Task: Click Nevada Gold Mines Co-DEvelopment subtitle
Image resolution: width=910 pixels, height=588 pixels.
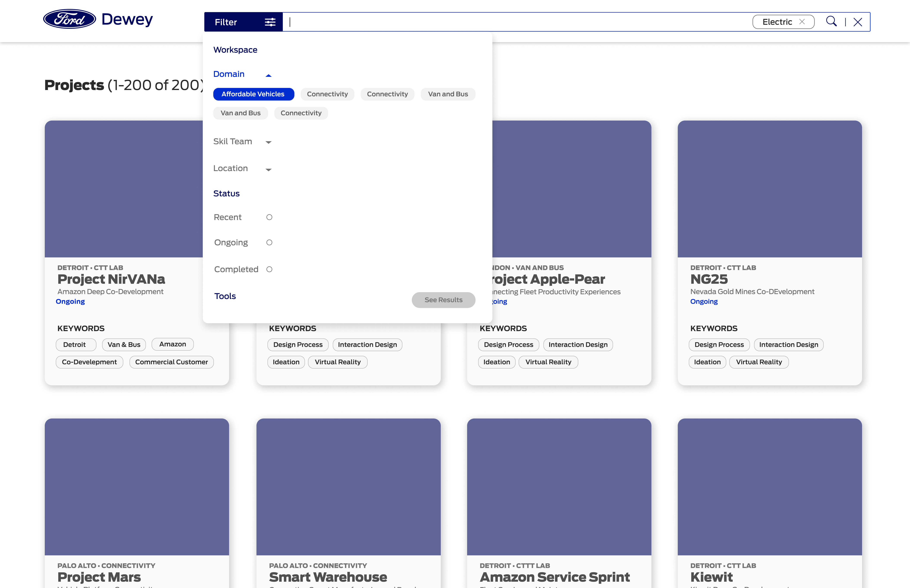Action: 752,292
